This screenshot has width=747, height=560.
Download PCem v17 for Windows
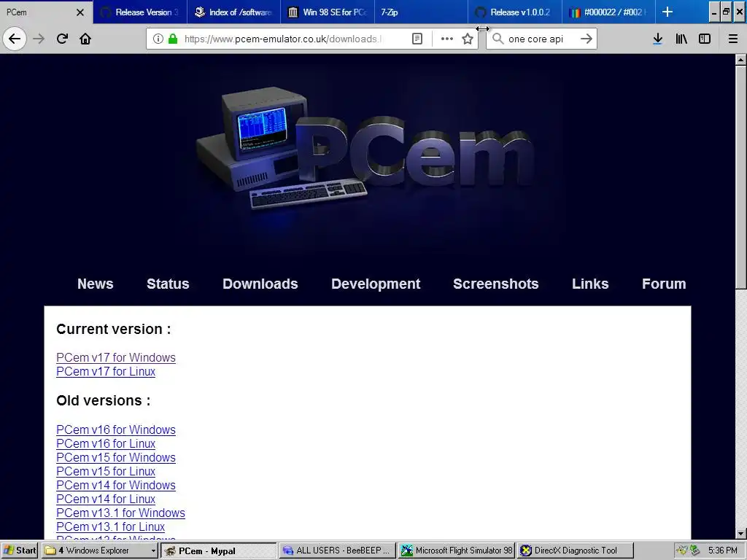coord(116,357)
